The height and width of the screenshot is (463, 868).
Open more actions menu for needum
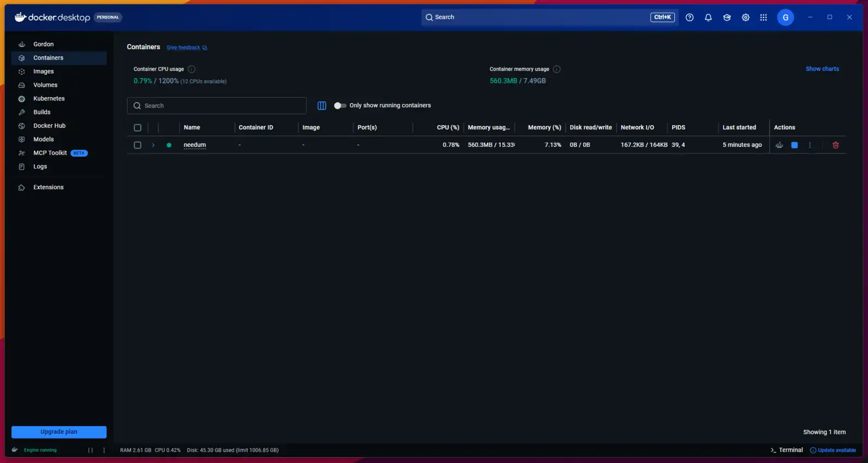click(810, 145)
